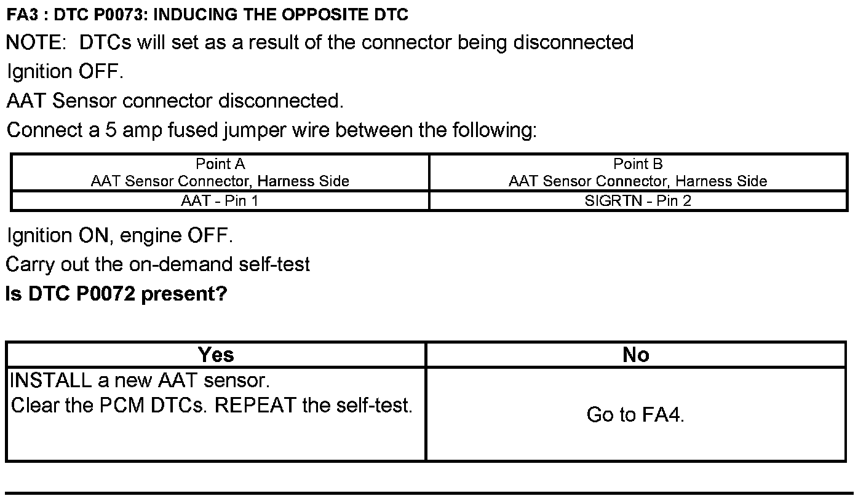Click the NOTE about DTCs setting
This screenshot has width=866, height=504.
tap(320, 42)
